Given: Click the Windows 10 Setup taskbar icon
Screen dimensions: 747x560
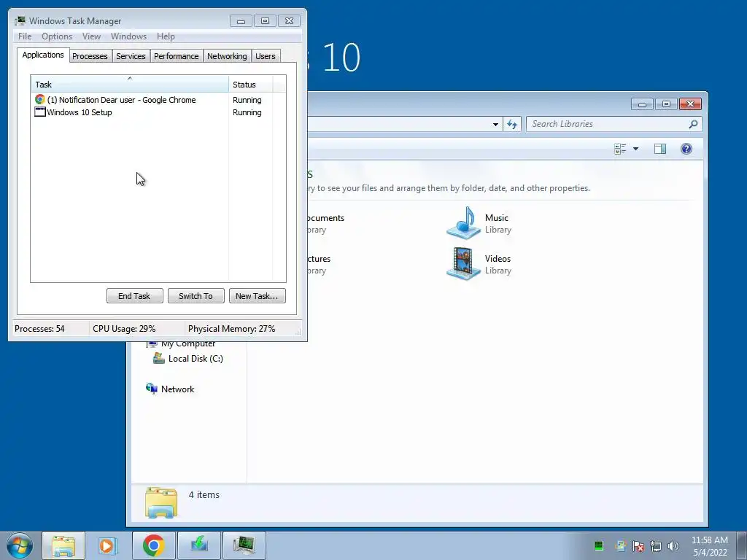Looking at the screenshot, I should pyautogui.click(x=199, y=545).
